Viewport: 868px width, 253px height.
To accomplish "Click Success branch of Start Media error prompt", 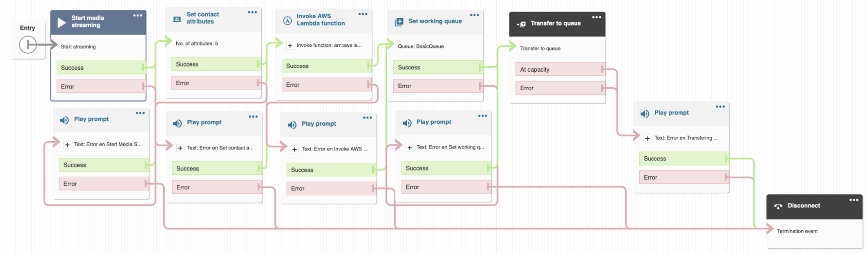I will [x=104, y=165].
